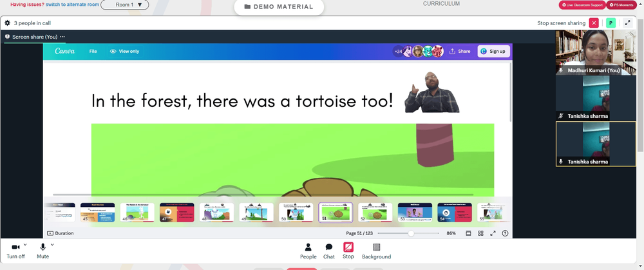The image size is (644, 270).
Task: Open the Chat icon
Action: [x=329, y=247]
